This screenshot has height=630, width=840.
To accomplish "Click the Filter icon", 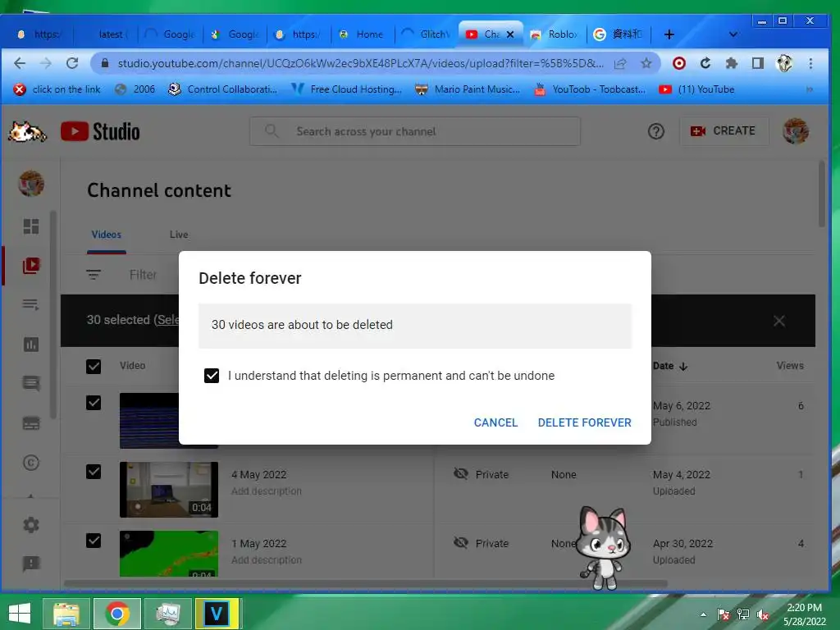I will [94, 275].
